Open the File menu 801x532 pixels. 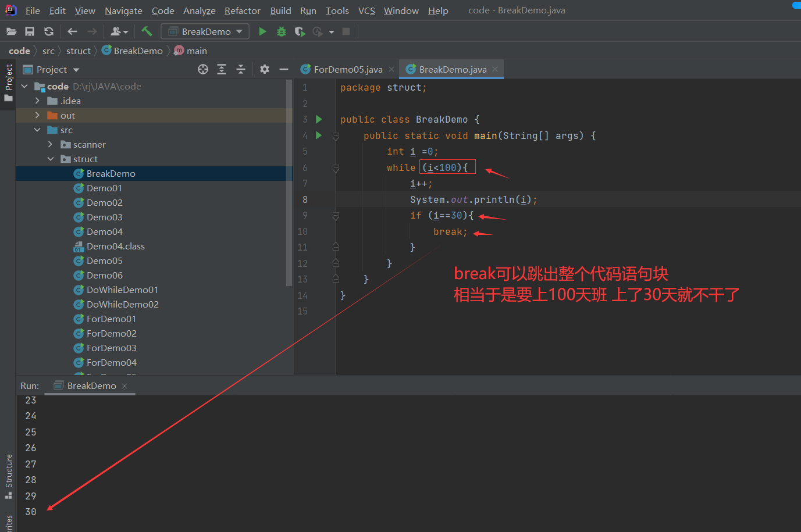[x=33, y=10]
